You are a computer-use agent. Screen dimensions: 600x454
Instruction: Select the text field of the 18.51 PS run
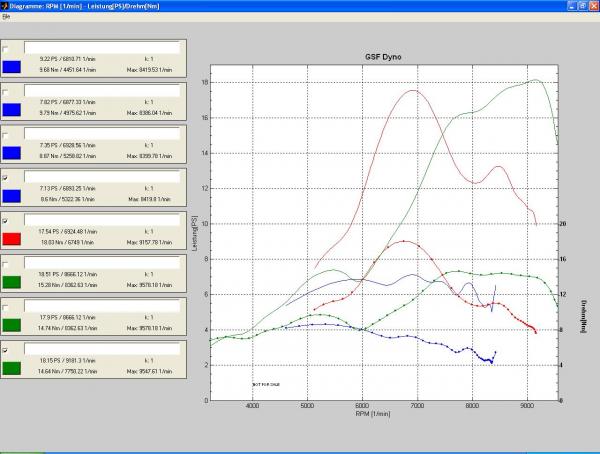[100, 262]
